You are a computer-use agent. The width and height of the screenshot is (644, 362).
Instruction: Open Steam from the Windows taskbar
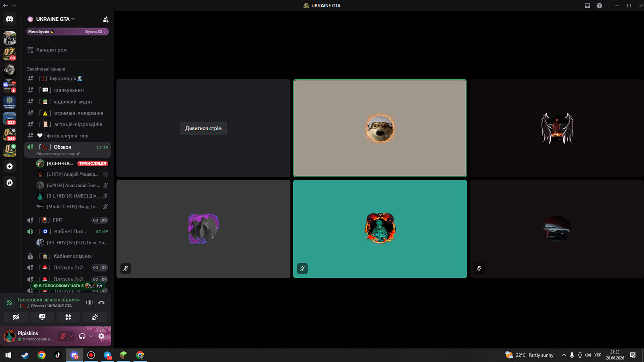[x=25, y=355]
